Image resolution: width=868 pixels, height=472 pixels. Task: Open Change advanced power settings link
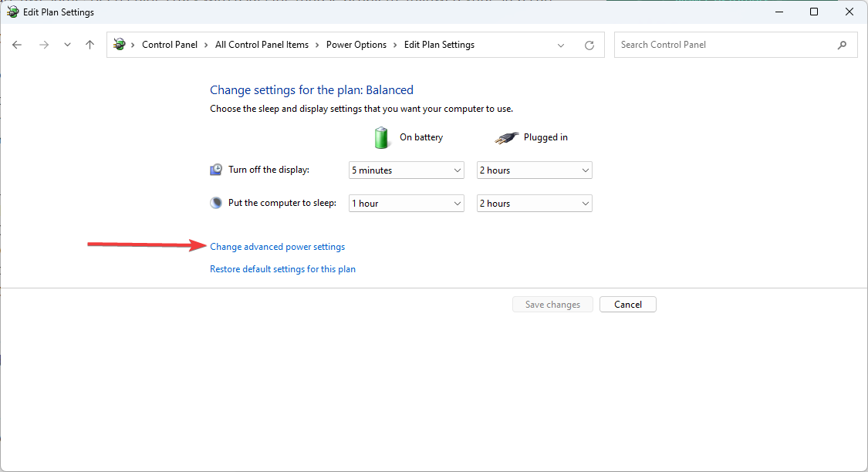tap(277, 247)
